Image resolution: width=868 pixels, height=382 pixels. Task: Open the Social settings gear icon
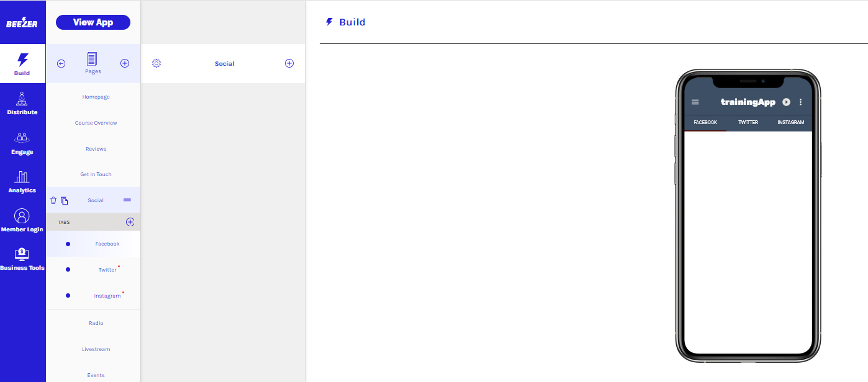(x=156, y=63)
